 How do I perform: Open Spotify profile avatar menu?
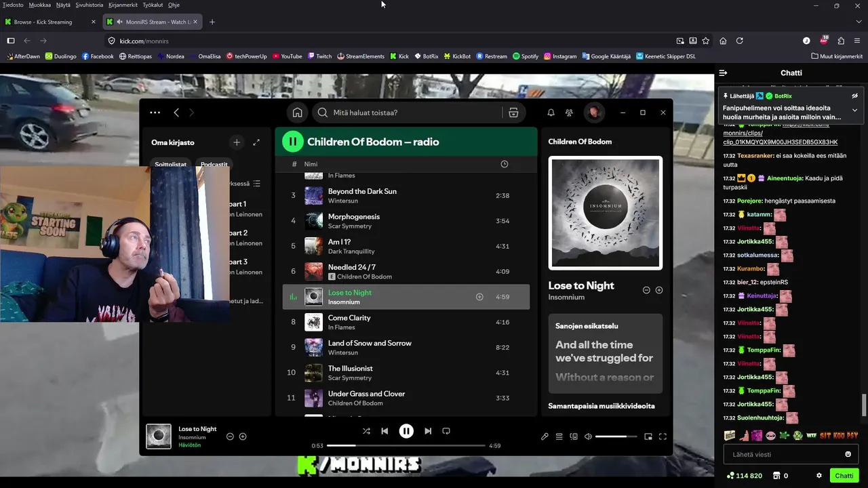coord(594,113)
